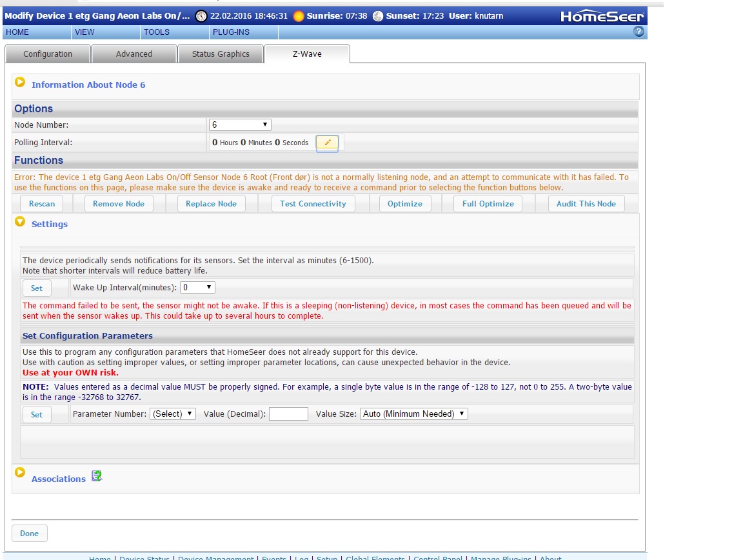Open the HOME menu
Viewport: 743px width, 560px height.
pos(17,32)
